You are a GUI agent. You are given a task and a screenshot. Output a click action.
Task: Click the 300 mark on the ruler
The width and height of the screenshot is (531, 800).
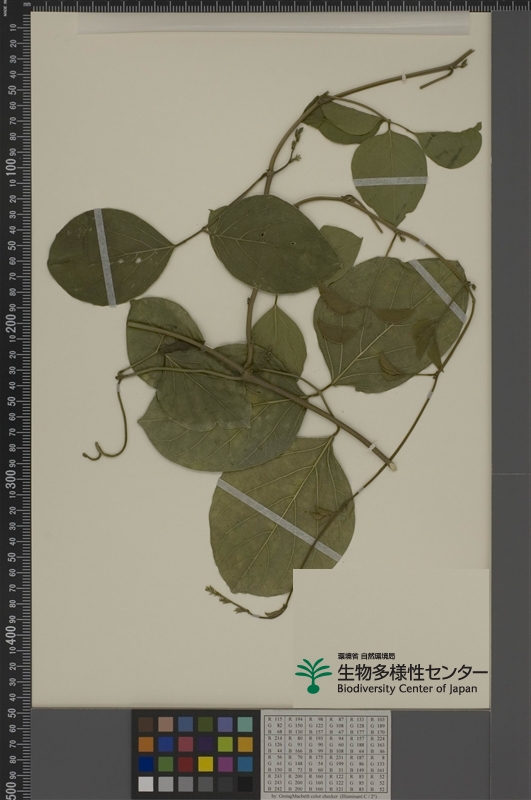(x=11, y=480)
